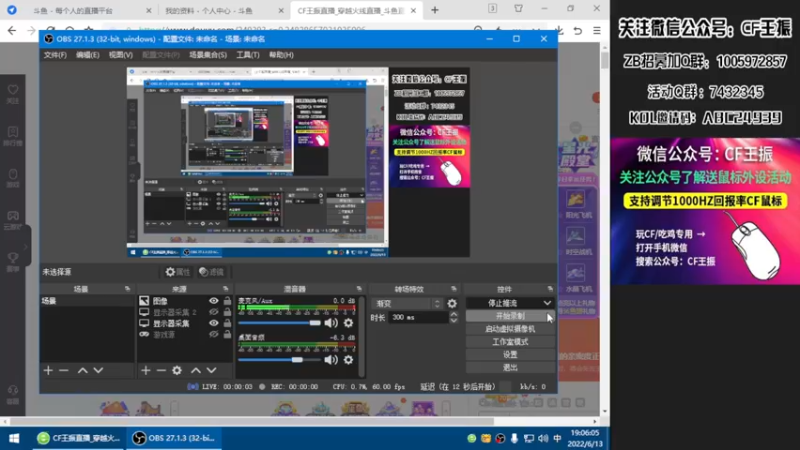Add a new scene with the plus button
Viewport: 800px width, 450px height.
click(x=48, y=370)
